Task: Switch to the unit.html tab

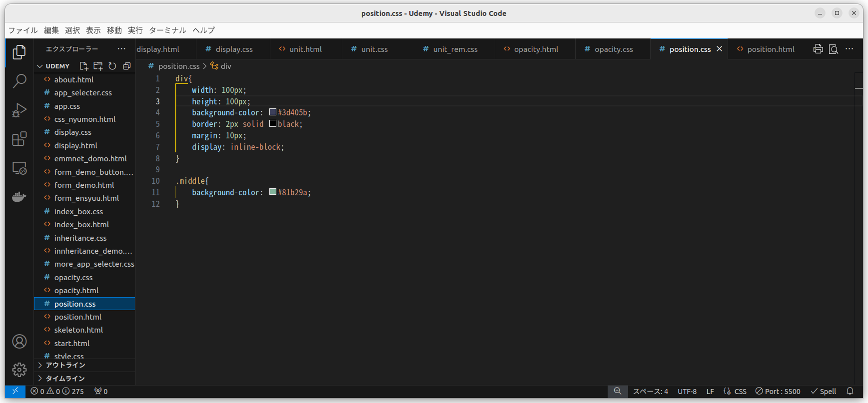Action: [305, 49]
